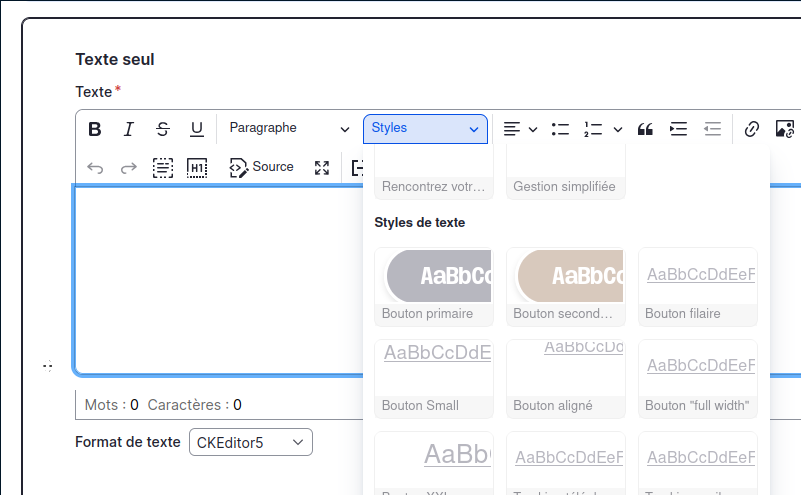Collapse the Styles dropdown
801x495 pixels.
[x=425, y=129]
